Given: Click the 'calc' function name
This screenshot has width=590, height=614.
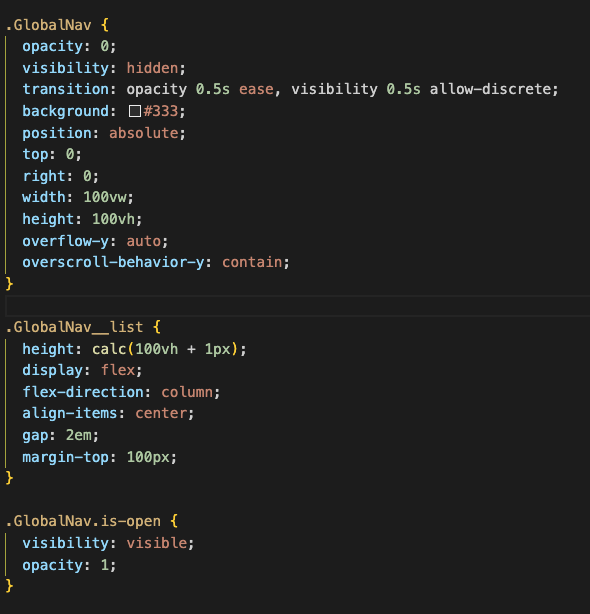Looking at the screenshot, I should pos(109,349).
